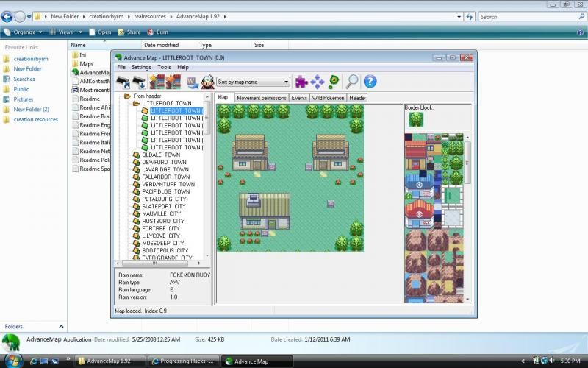Select the highlighted LITTLEROOT TOWN map entry
Viewport: 588px width, 368px height.
pyautogui.click(x=176, y=111)
